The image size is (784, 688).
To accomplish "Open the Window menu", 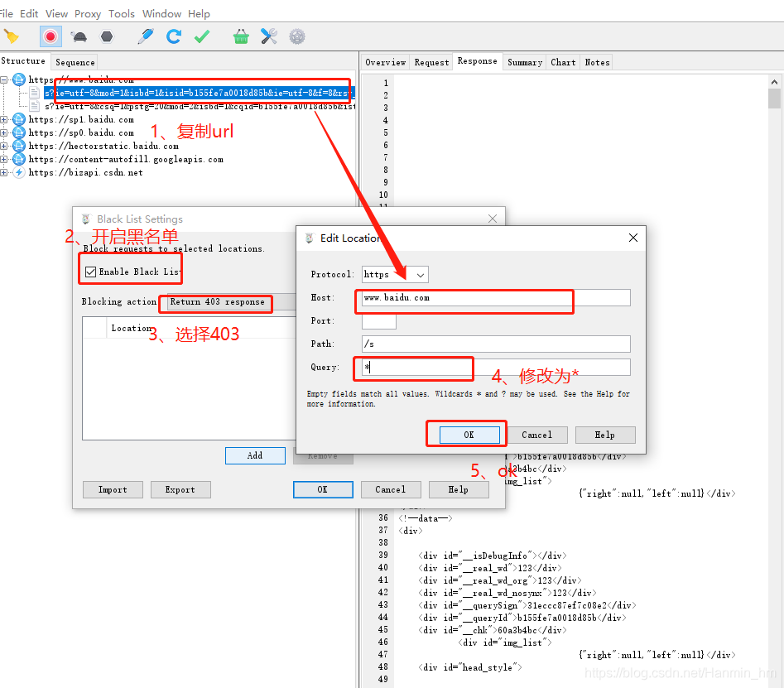I will [161, 14].
